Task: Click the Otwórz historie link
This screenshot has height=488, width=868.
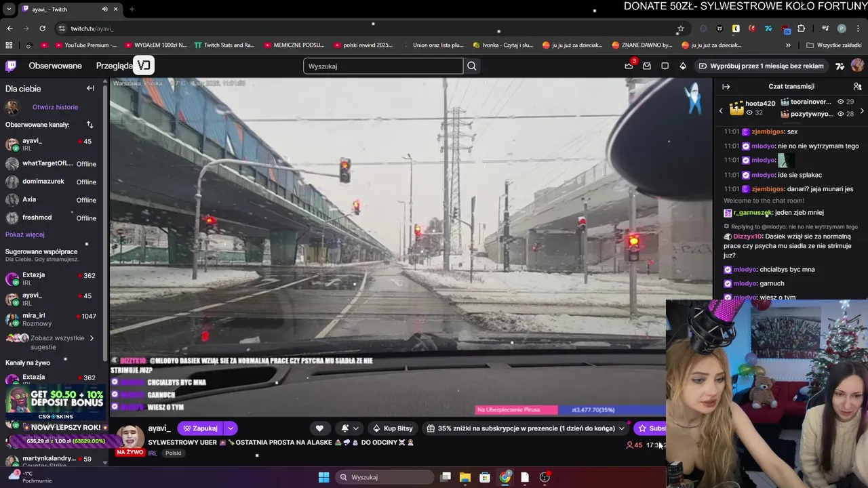Action: coord(55,107)
